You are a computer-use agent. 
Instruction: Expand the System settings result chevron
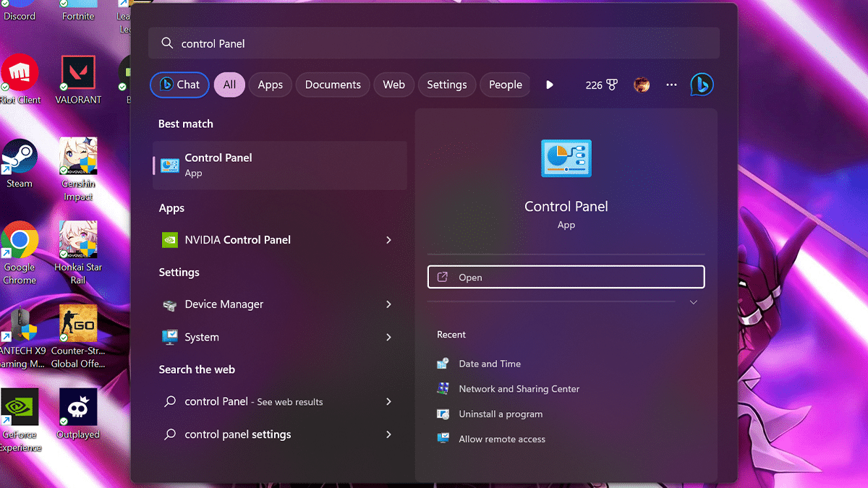pyautogui.click(x=388, y=337)
